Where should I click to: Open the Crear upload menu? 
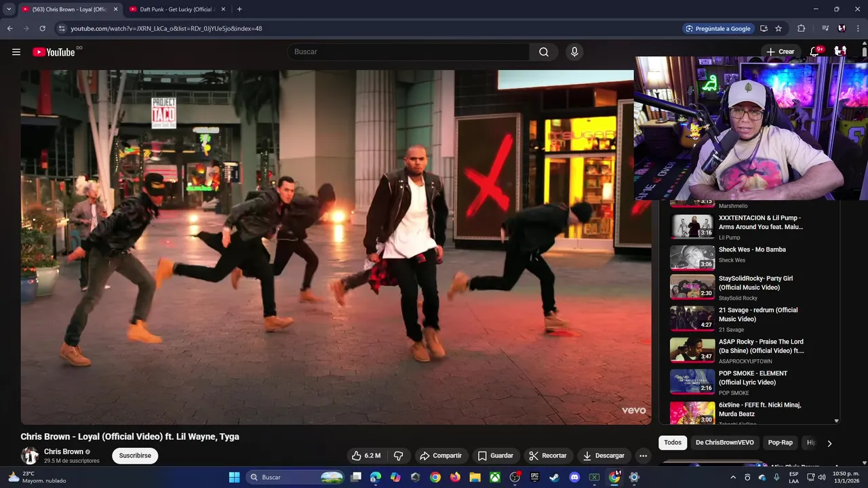[780, 52]
